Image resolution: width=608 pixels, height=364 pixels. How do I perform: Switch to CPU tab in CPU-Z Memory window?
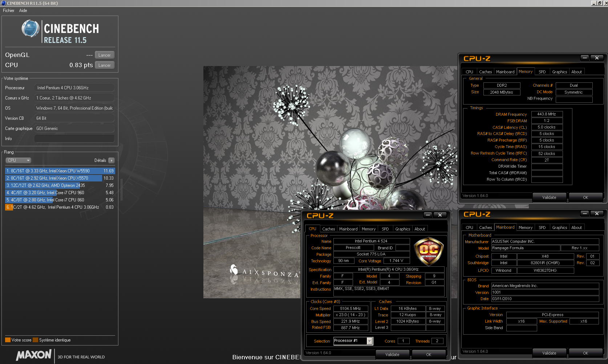(469, 72)
